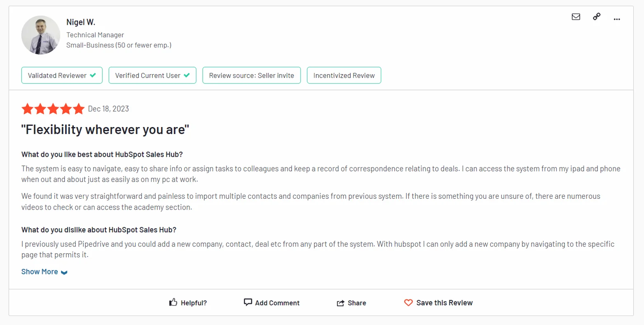The image size is (644, 325).
Task: Expand the Show More section
Action: [39, 271]
